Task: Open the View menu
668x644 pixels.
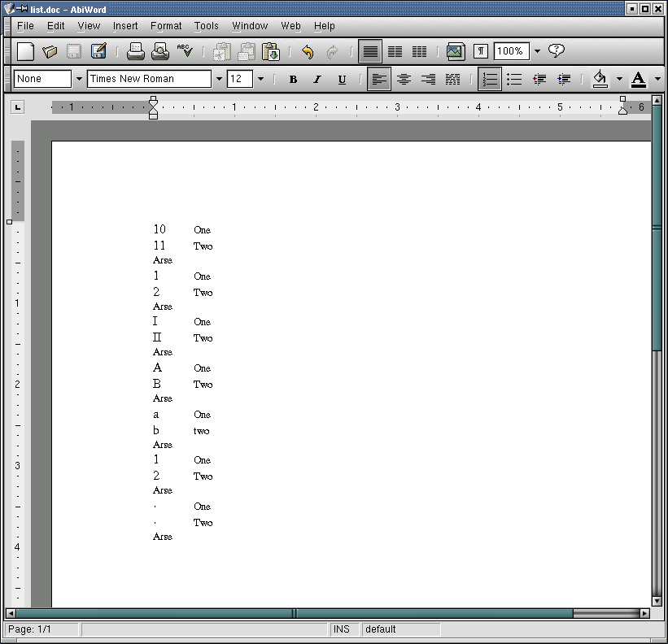Action: (89, 26)
